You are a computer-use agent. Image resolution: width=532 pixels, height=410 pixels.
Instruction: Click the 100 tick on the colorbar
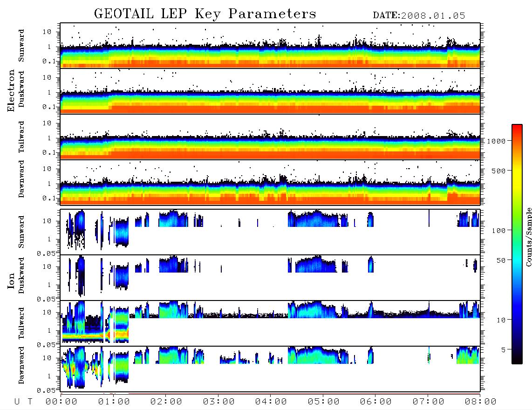[498, 231]
